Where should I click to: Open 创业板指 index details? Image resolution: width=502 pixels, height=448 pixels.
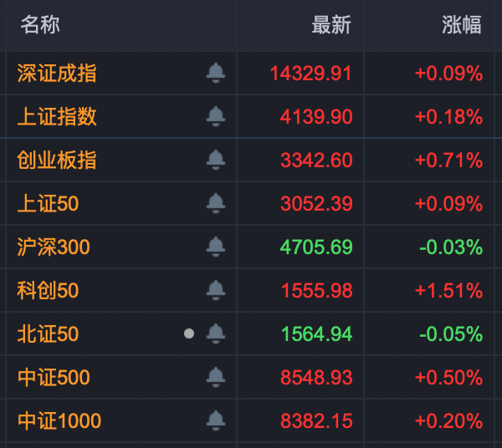[x=57, y=160]
